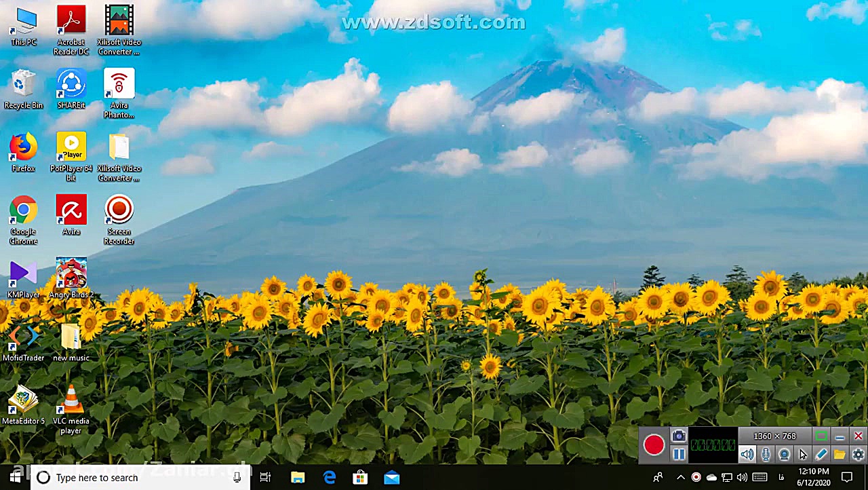The width and height of the screenshot is (868, 490).
Task: Activate voice search microphone in search box
Action: pos(237,478)
